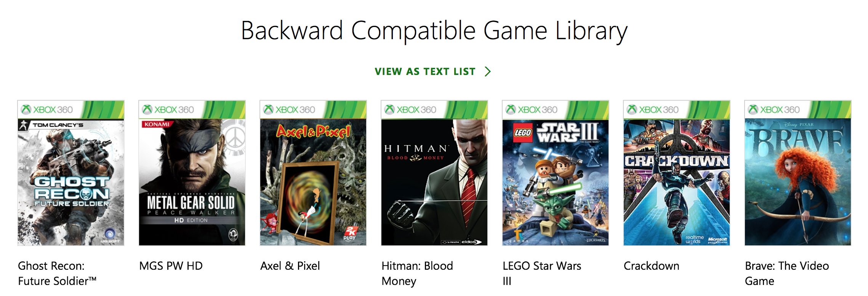Image resolution: width=868 pixels, height=296 pixels.
Task: Open the Crackdown title link
Action: [651, 266]
